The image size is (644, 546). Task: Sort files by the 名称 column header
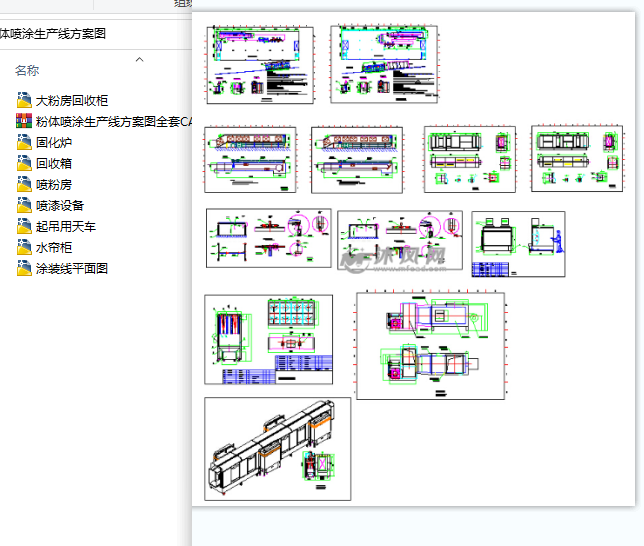click(x=27, y=71)
